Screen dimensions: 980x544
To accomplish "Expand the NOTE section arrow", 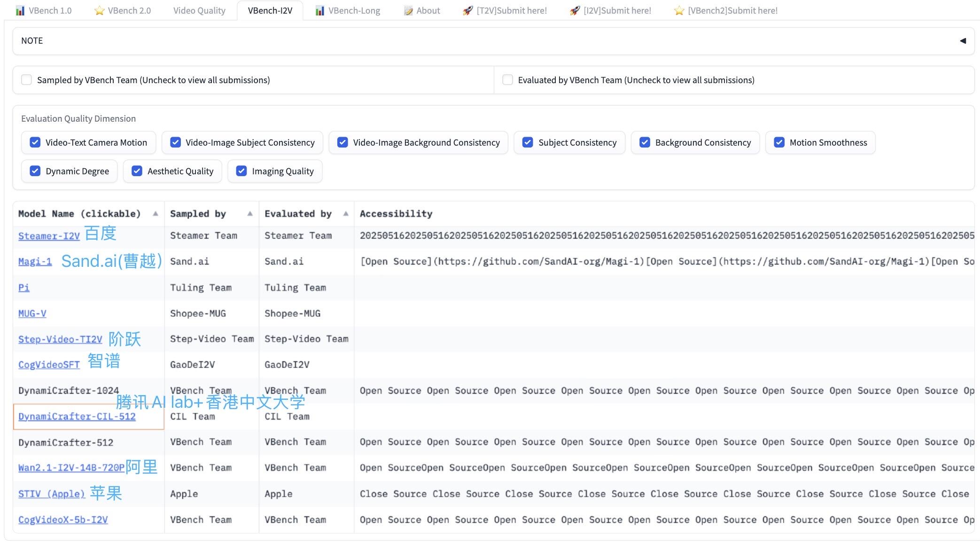I will [963, 41].
